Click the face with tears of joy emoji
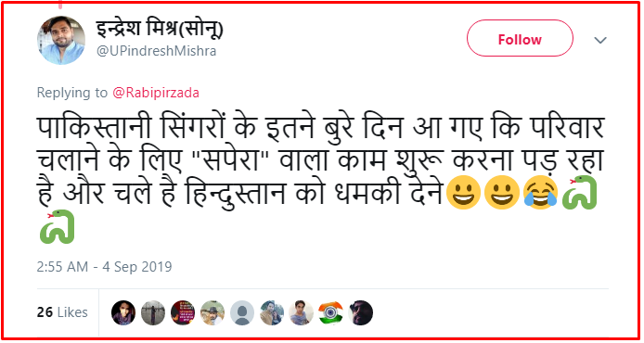Image resolution: width=644 pixels, height=343 pixels. tap(540, 193)
